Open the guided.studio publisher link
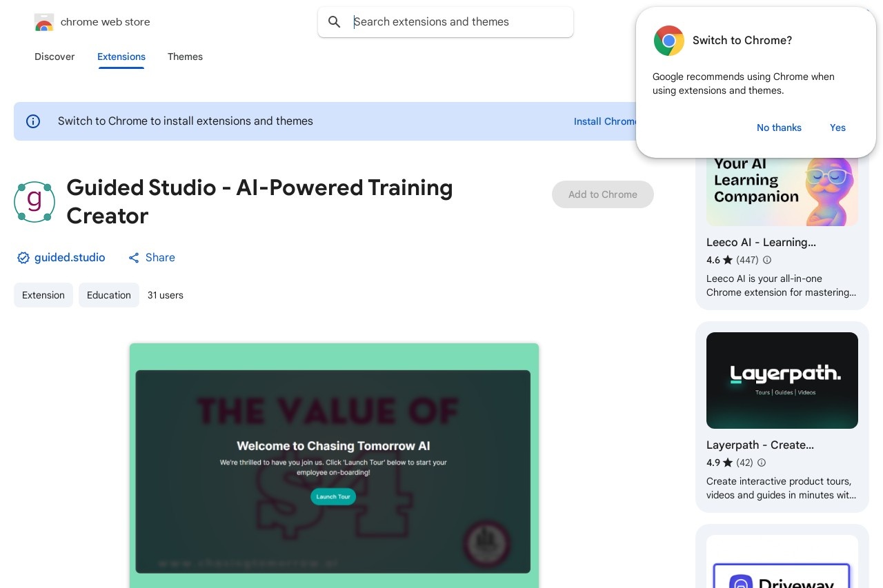This screenshot has height=588, width=883. tap(70, 258)
